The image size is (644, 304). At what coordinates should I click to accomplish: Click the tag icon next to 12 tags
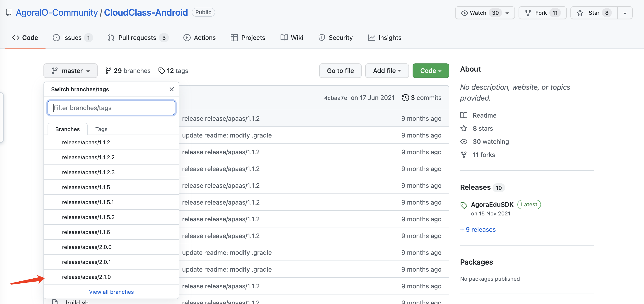tap(161, 71)
